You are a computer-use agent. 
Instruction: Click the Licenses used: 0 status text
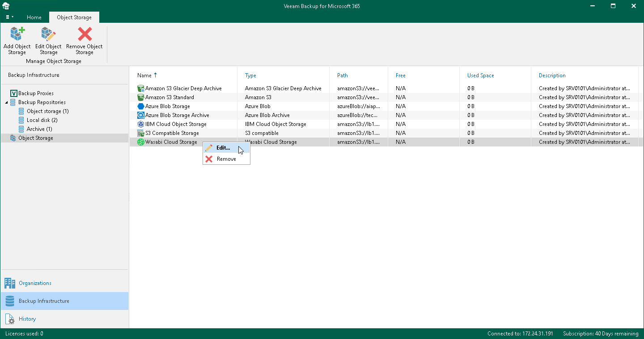pos(24,334)
